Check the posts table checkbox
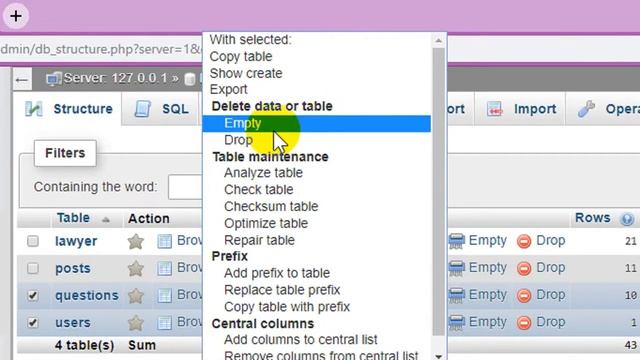This screenshot has width=640, height=360. pos(33,268)
